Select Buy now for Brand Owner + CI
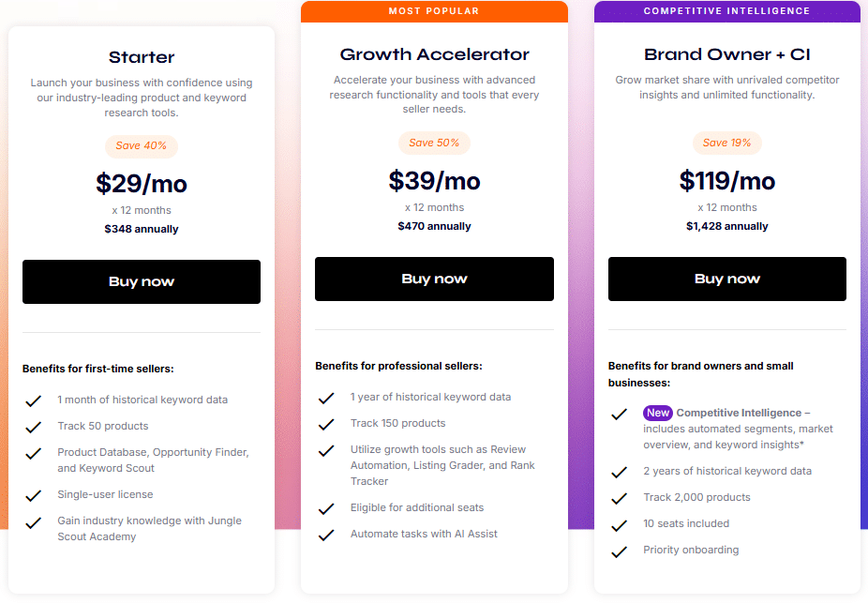868x604 pixels. pos(726,279)
